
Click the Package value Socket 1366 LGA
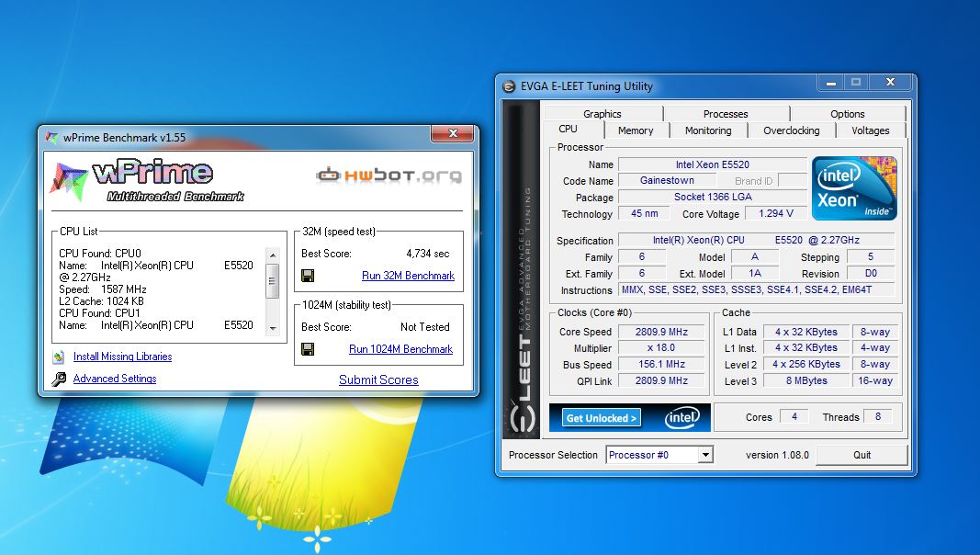click(713, 197)
